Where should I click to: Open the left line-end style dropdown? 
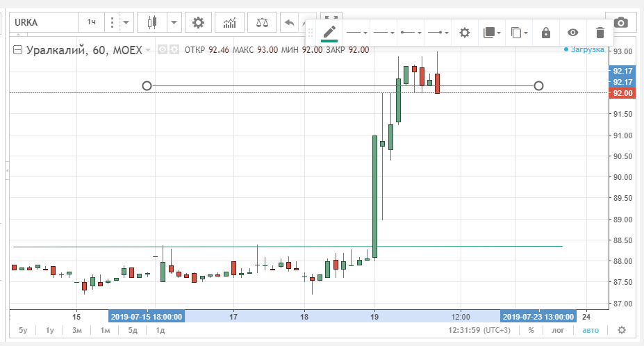coord(411,33)
